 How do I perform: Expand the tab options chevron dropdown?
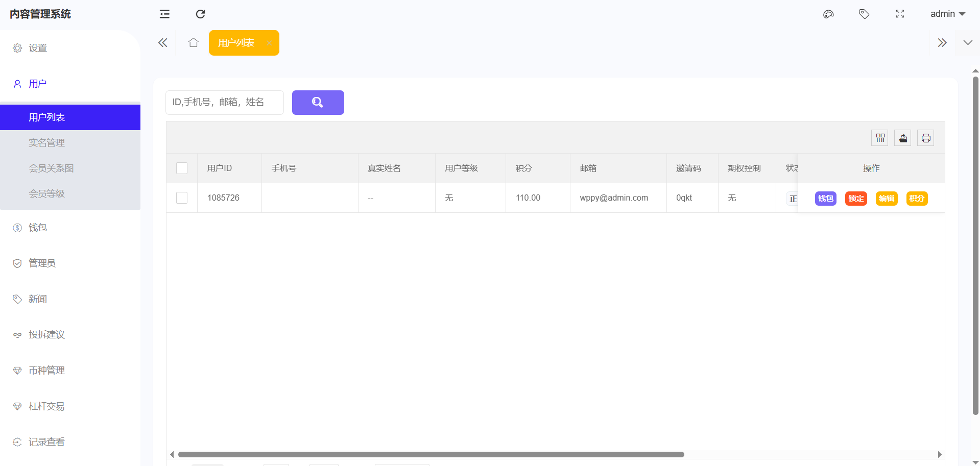pyautogui.click(x=967, y=43)
